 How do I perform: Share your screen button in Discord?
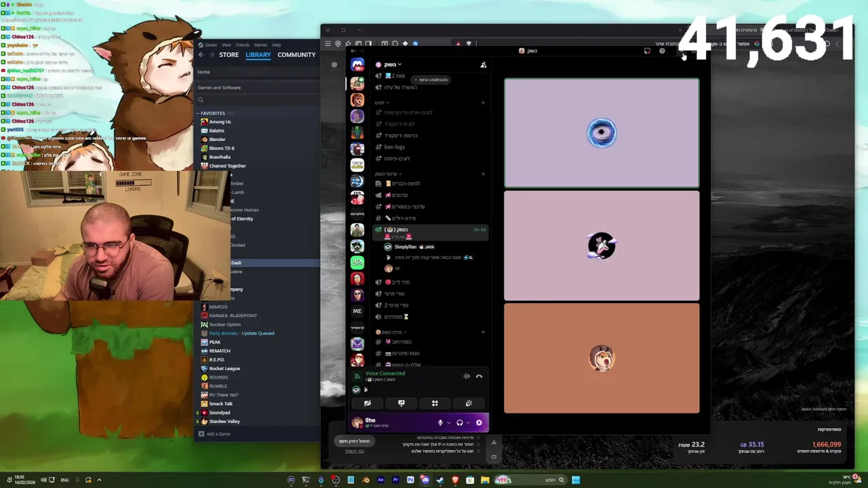click(401, 403)
